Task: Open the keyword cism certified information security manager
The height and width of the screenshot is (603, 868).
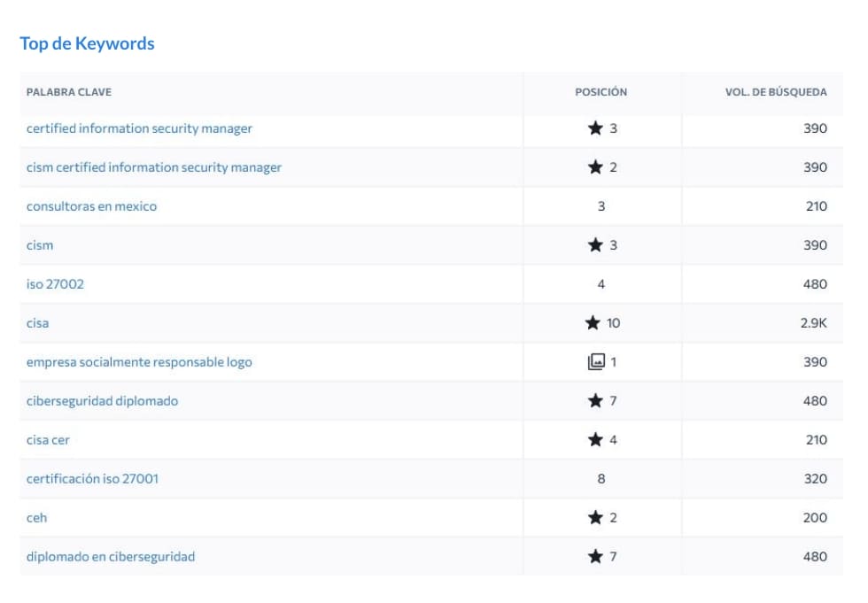Action: pyautogui.click(x=154, y=167)
